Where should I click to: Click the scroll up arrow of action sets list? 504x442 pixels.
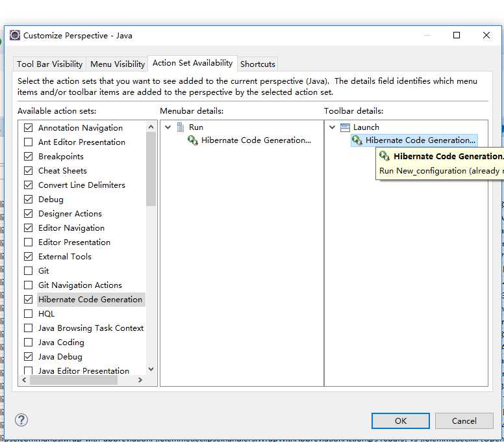pos(151,127)
